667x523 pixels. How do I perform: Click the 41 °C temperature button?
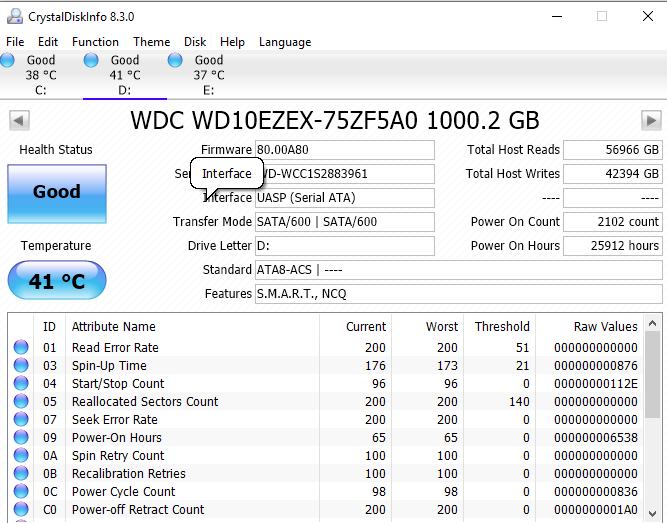[x=56, y=281]
